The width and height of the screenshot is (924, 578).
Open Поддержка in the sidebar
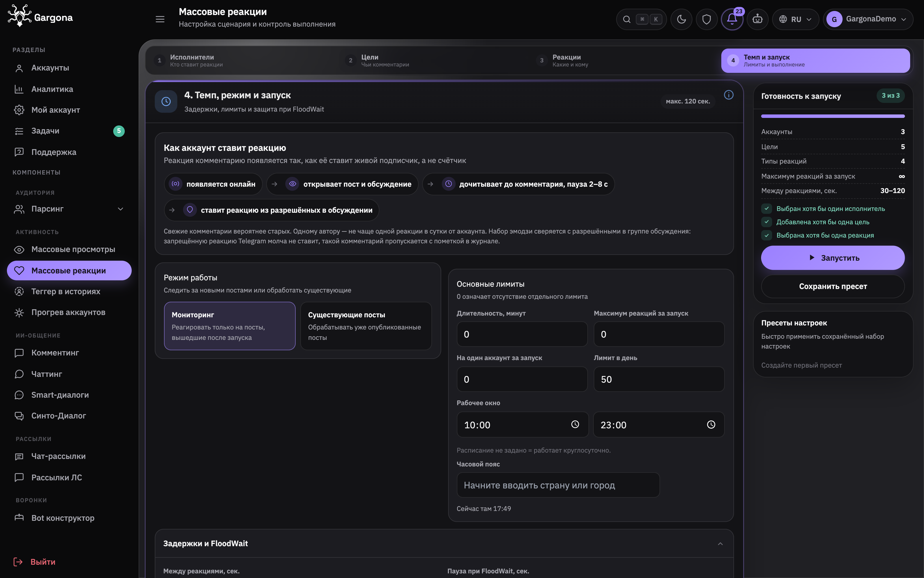pos(69,152)
